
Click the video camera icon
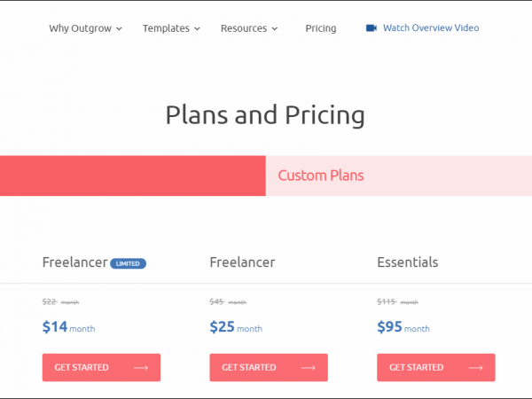pos(371,28)
